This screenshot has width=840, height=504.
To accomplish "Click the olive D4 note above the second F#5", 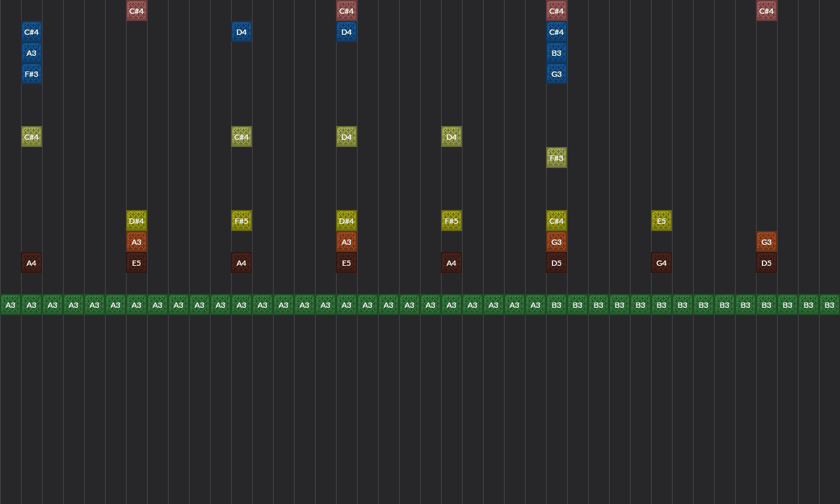I will (451, 136).
